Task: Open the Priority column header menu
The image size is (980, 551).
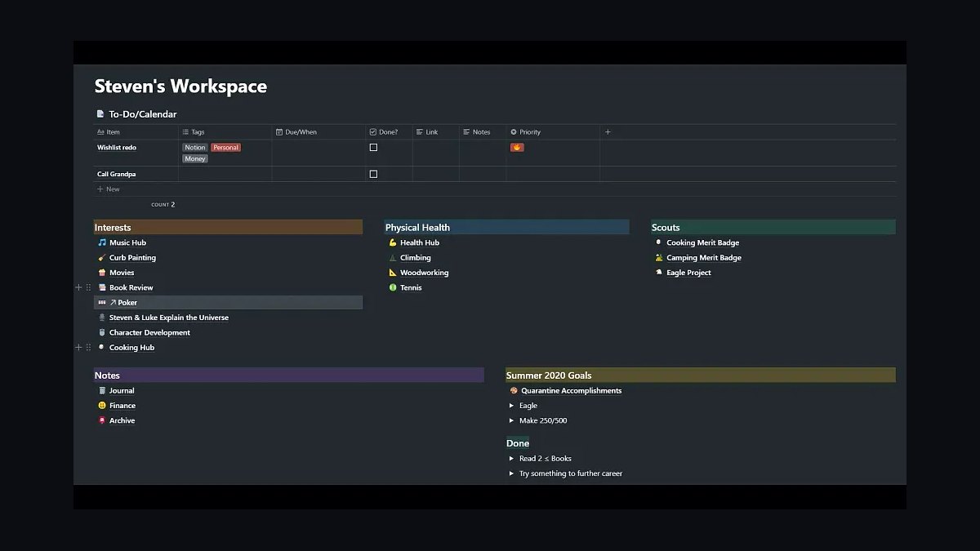Action: pos(553,131)
